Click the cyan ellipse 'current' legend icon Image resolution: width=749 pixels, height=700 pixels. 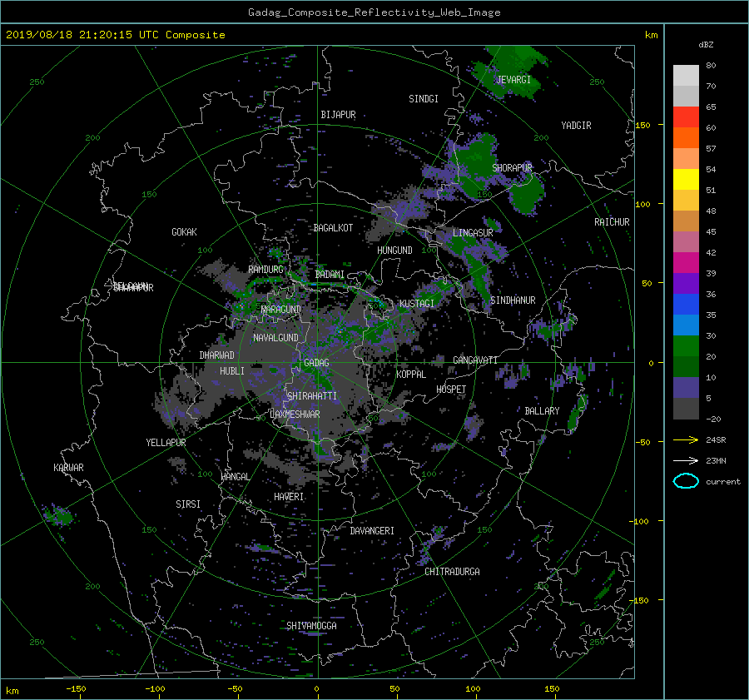[686, 481]
